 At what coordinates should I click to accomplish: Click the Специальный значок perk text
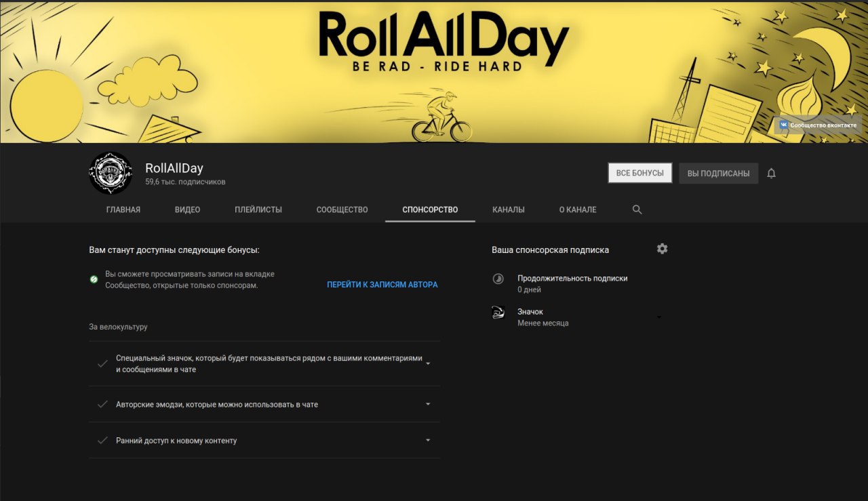[x=269, y=363]
